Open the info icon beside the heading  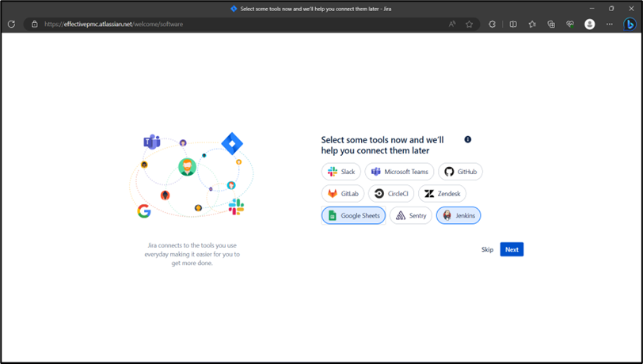point(468,139)
